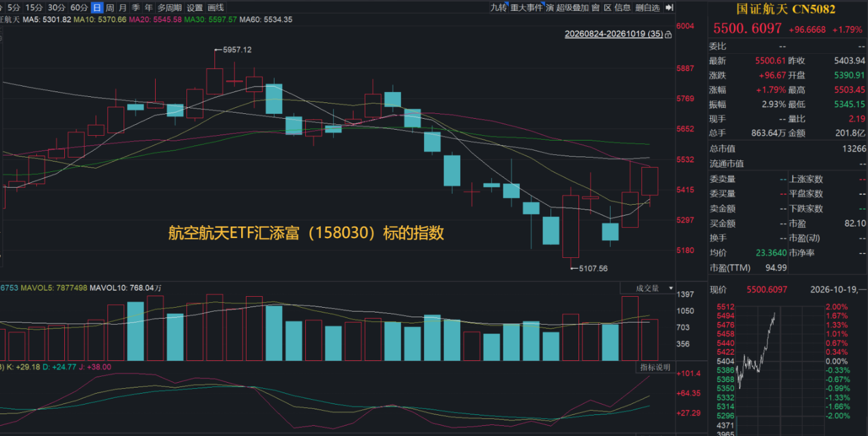Open the 超级叠加 overlay tool
Viewport: 868px width, 436px height.
572,8
